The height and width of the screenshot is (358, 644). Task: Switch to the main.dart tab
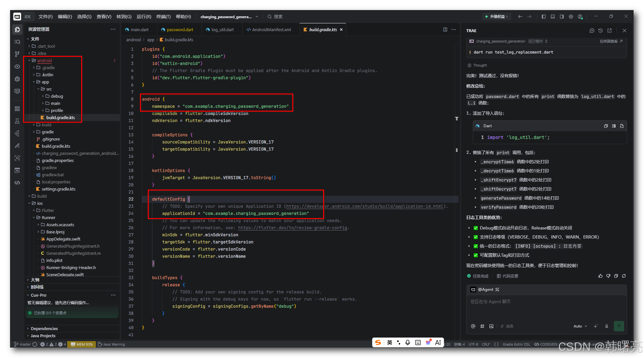[139, 30]
